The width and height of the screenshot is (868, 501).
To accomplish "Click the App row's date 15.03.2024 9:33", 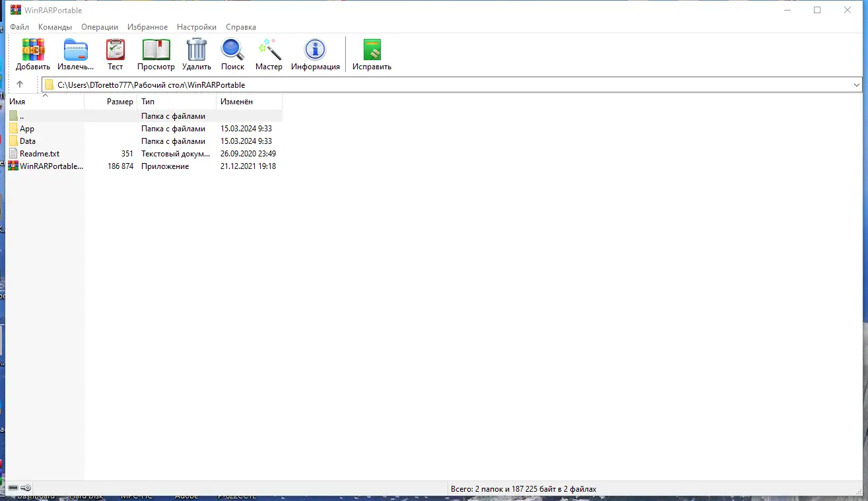I will (x=246, y=129).
